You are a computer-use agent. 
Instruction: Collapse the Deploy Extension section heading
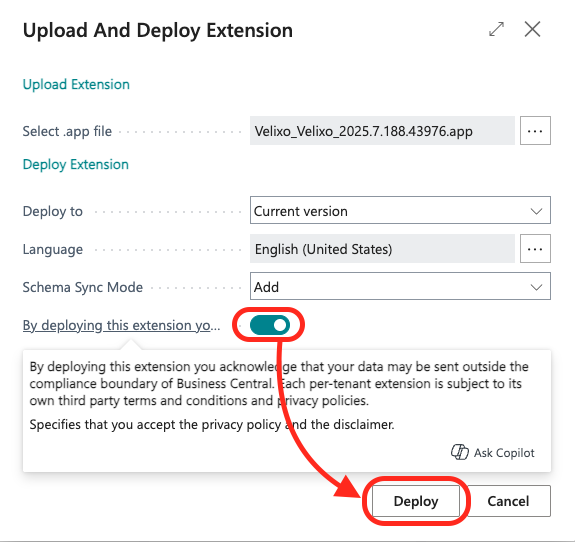pos(76,164)
